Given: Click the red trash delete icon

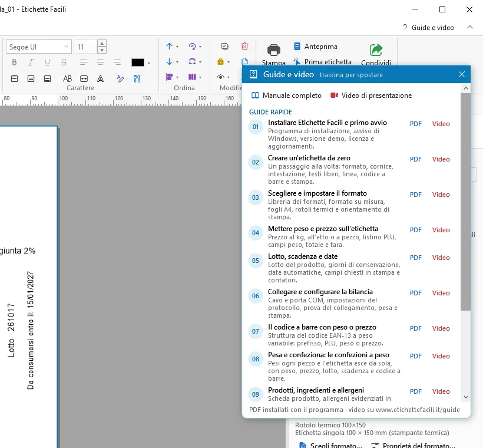Looking at the screenshot, I should coord(244,46).
